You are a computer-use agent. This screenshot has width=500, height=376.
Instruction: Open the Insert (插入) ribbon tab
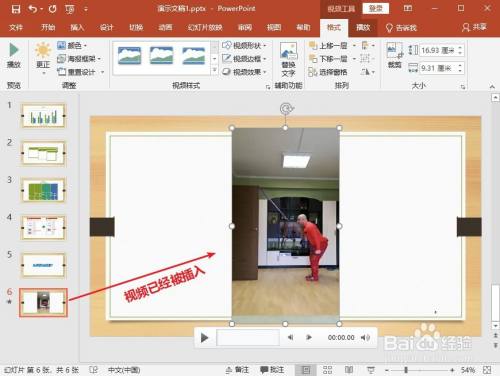coord(77,27)
